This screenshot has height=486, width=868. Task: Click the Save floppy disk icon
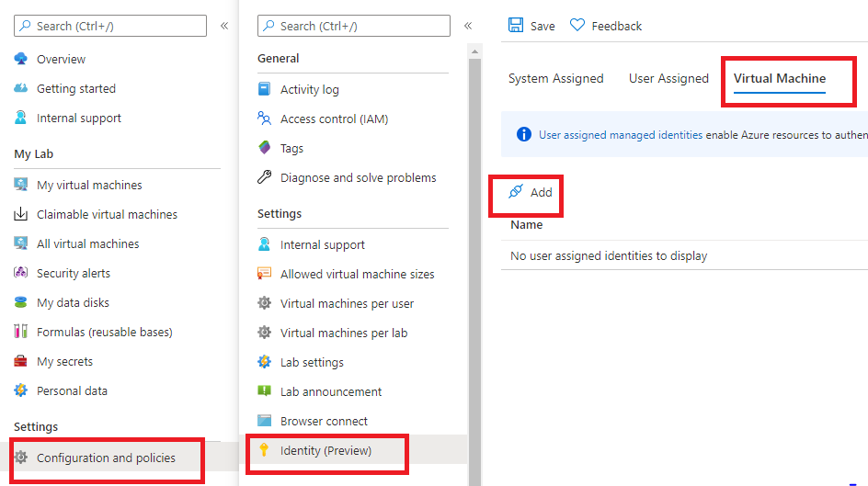[516, 25]
